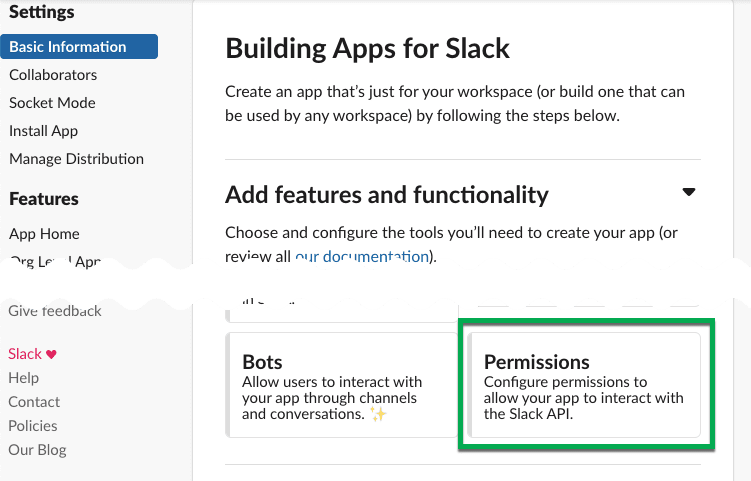Viewport: 751px width, 481px height.
Task: Open Basic Information settings page
Action: coord(79,46)
